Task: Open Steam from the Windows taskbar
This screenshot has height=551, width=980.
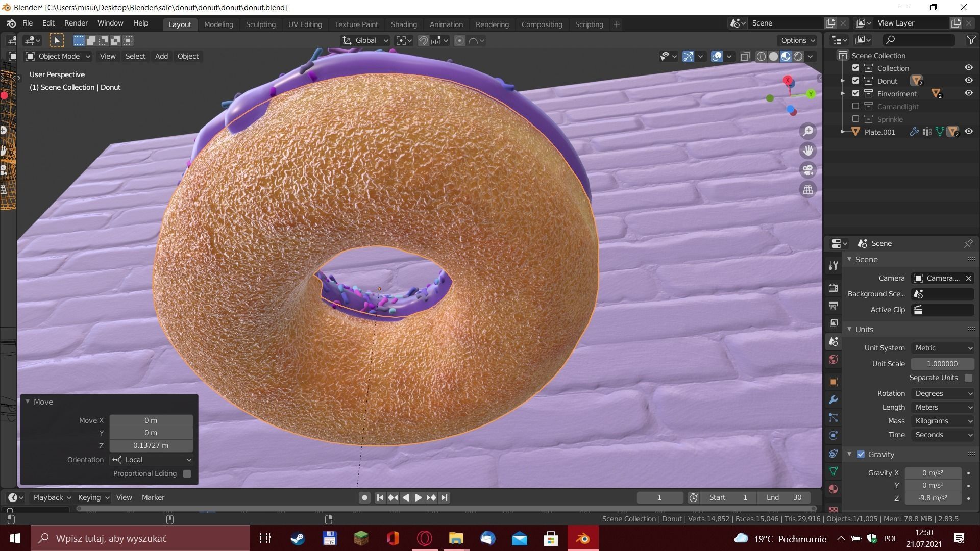Action: (x=298, y=538)
